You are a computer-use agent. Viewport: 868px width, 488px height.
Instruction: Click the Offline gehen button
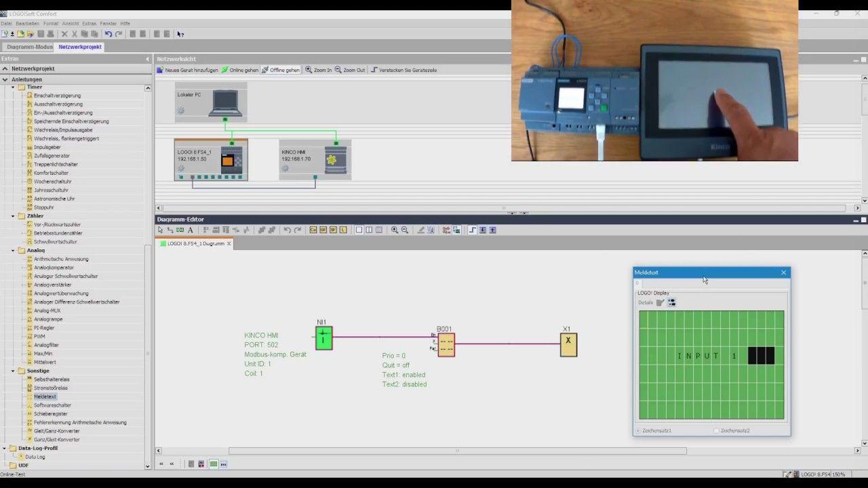click(x=281, y=70)
